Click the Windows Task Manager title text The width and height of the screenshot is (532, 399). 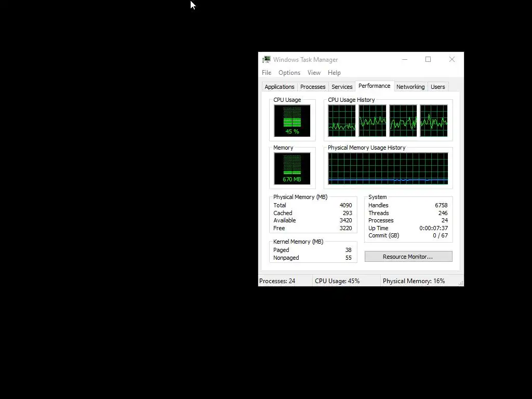coord(305,60)
